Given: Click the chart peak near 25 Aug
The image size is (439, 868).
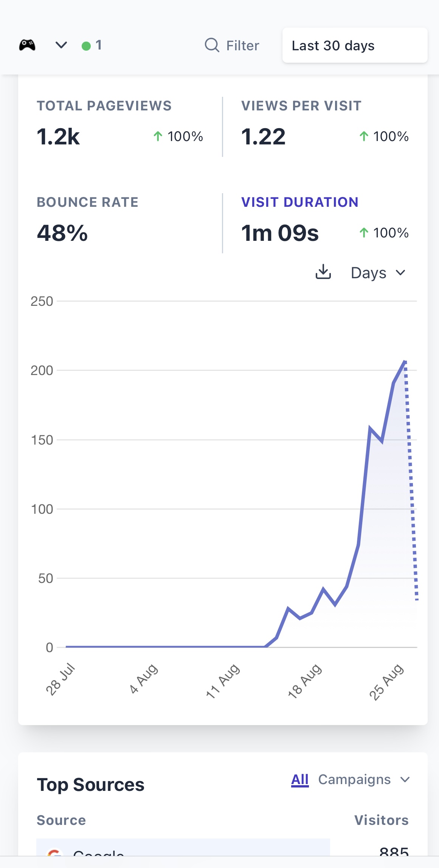Looking at the screenshot, I should pyautogui.click(x=405, y=361).
